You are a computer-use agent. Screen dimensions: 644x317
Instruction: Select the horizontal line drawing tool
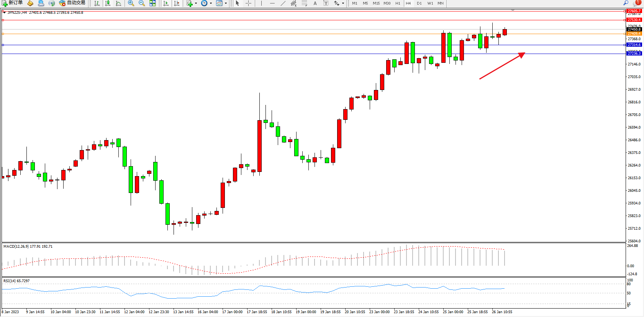[272, 3]
